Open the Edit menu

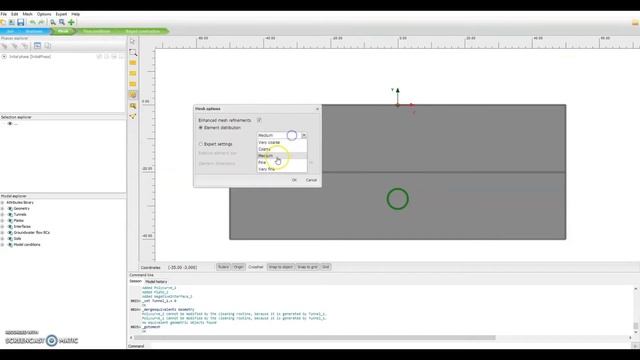pyautogui.click(x=15, y=14)
